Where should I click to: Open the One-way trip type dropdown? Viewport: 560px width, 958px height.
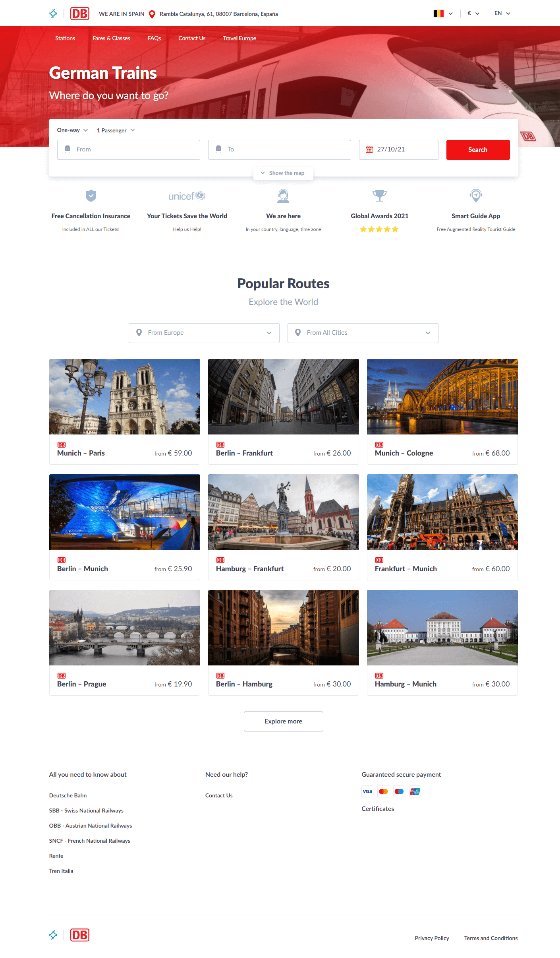pos(72,130)
